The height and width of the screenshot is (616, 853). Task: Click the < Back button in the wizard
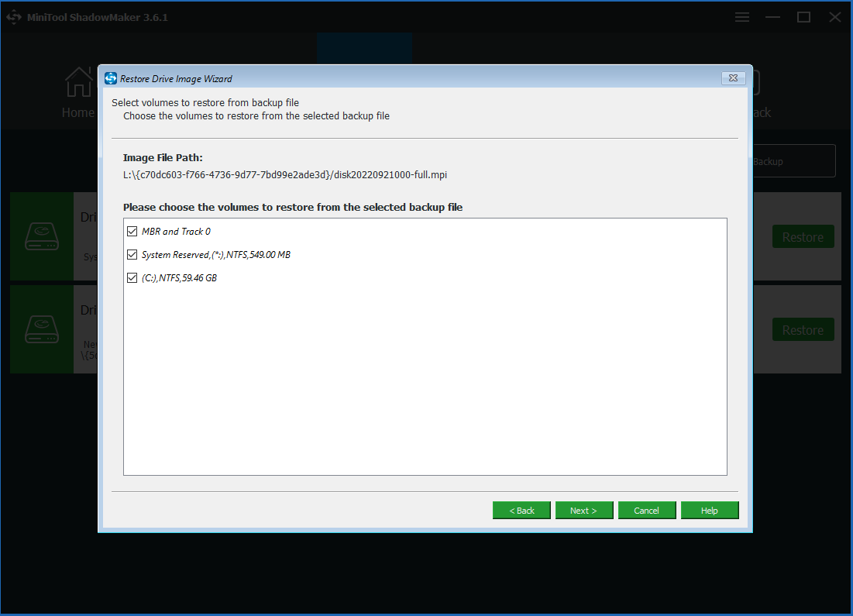[521, 510]
